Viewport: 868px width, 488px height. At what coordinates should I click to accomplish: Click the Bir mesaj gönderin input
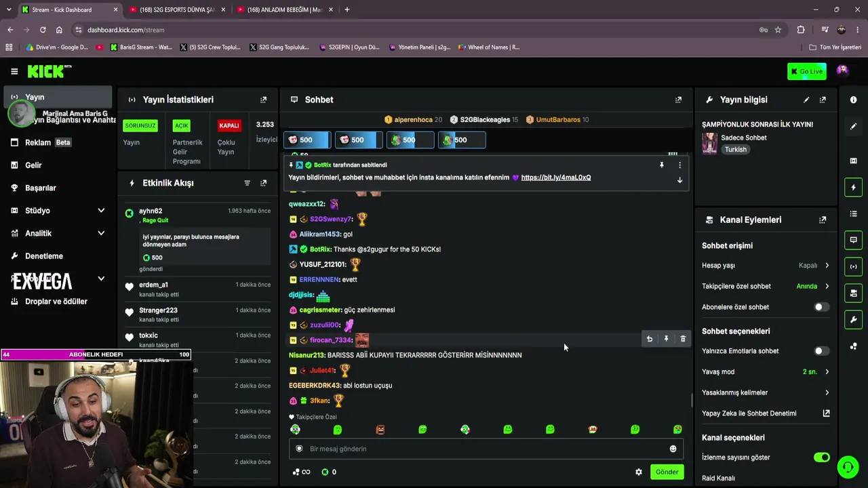click(x=486, y=449)
